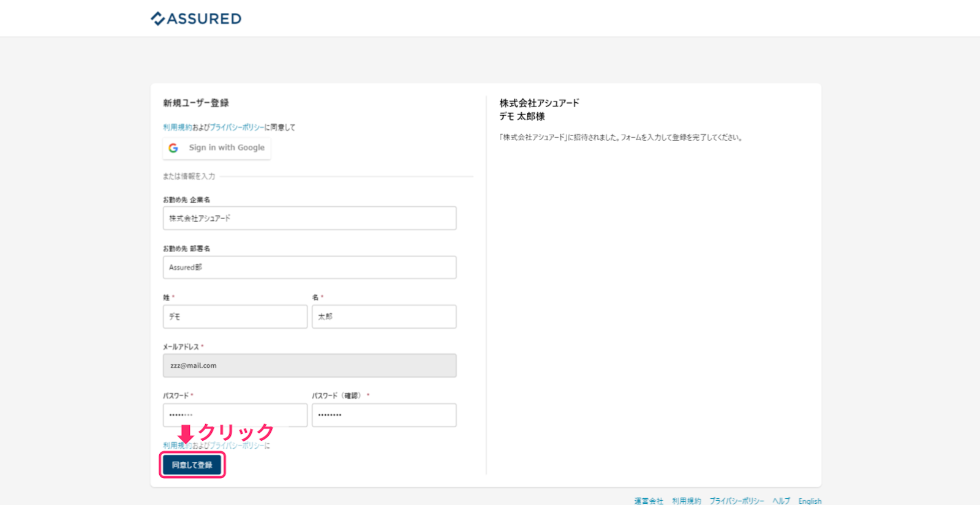Open 運営会社 footer link
The height and width of the screenshot is (505, 980).
click(649, 501)
